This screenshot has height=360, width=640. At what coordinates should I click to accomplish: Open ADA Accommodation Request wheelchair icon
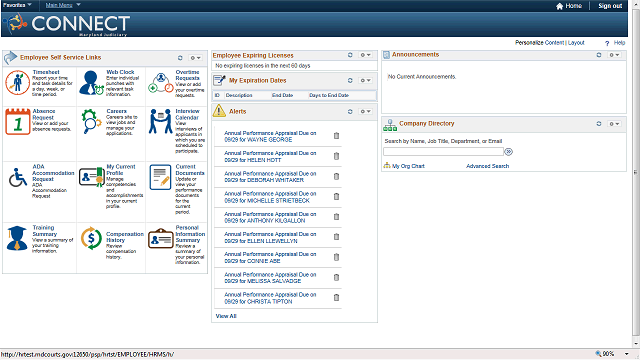(18, 178)
